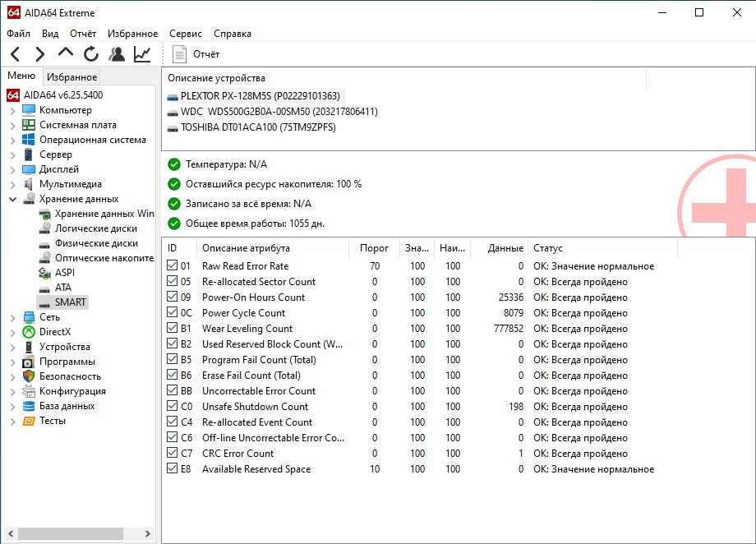Click the report document icon in toolbar

coord(179,54)
